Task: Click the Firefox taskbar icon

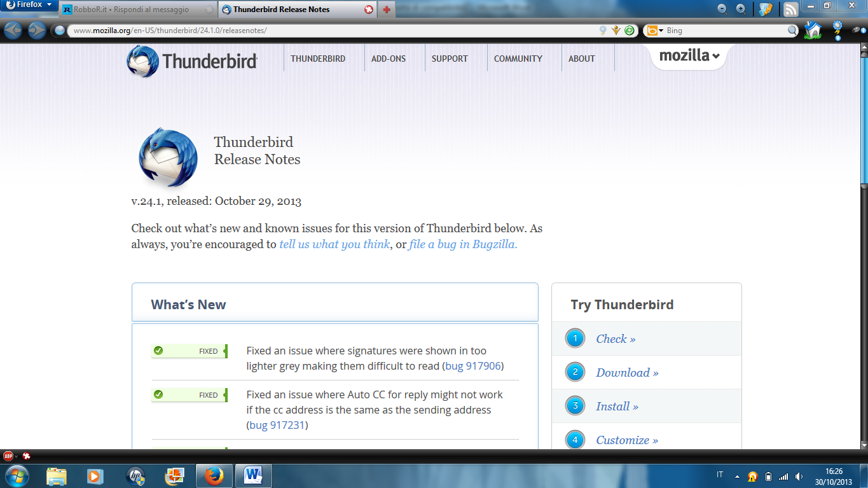Action: 214,476
